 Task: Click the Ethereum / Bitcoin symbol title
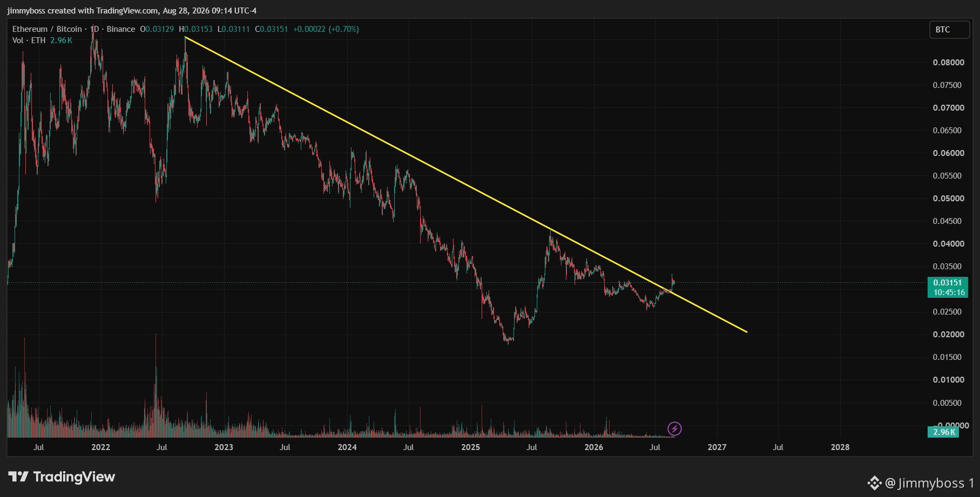coord(47,29)
